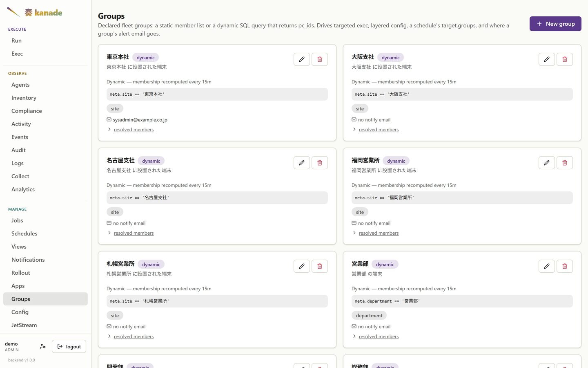Image resolution: width=588 pixels, height=368 pixels.
Task: Delete the 札幌営業所 group
Action: click(x=320, y=266)
